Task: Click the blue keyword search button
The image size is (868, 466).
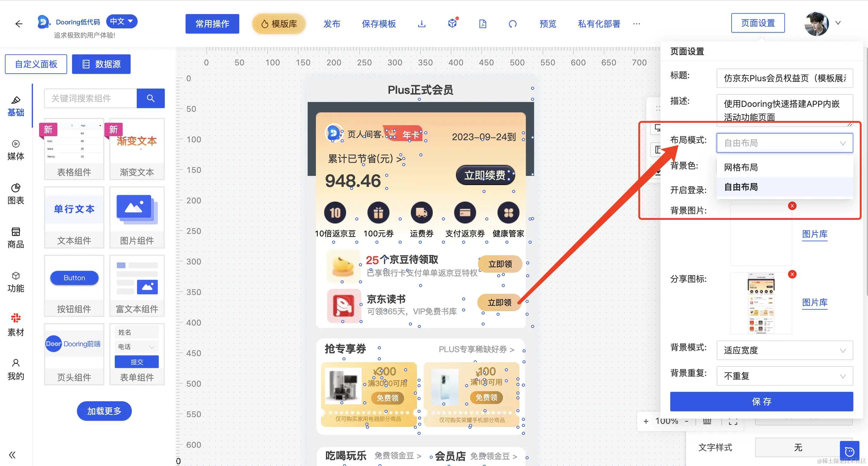Action: pyautogui.click(x=151, y=98)
